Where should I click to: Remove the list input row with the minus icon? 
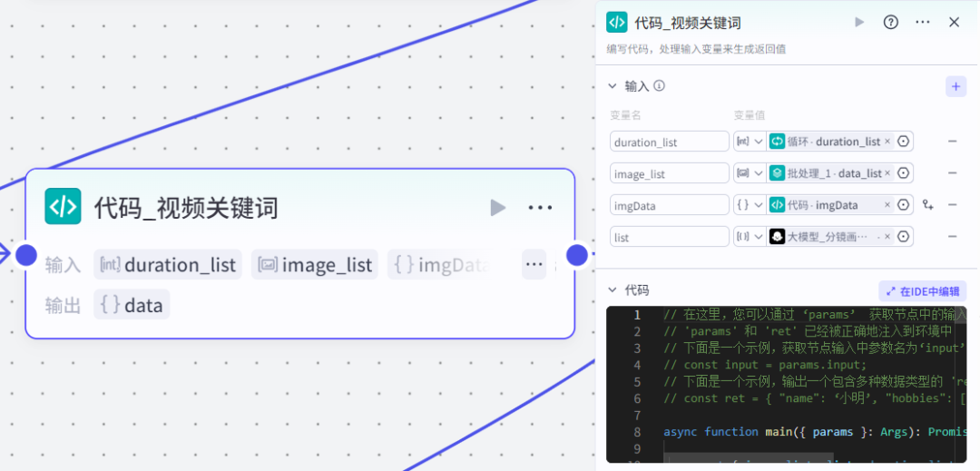[x=953, y=237]
